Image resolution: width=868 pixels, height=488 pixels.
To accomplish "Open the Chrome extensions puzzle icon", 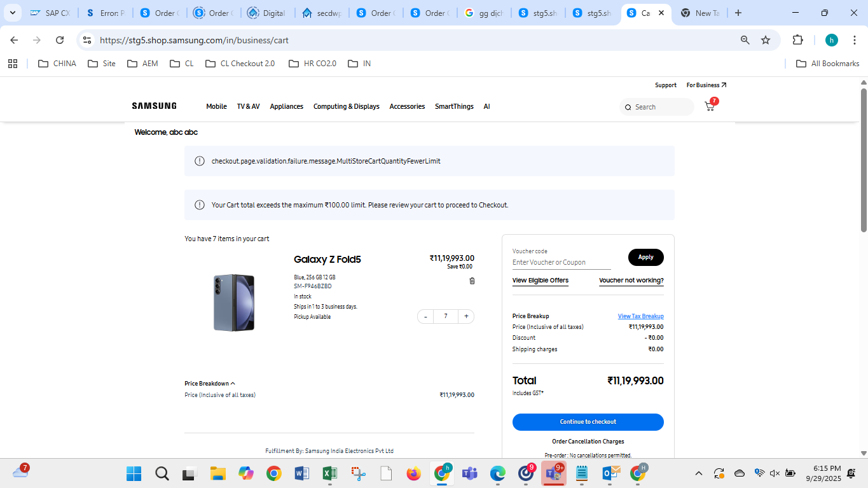I will point(798,40).
